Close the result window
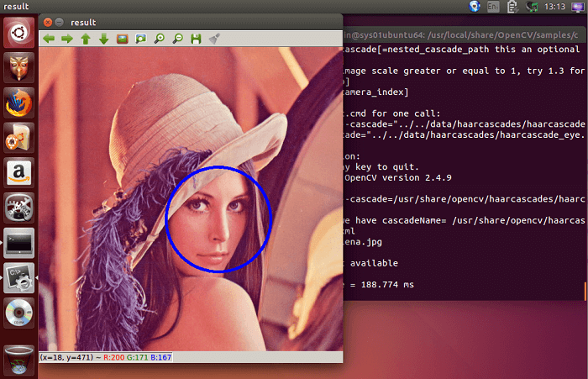 (48, 22)
